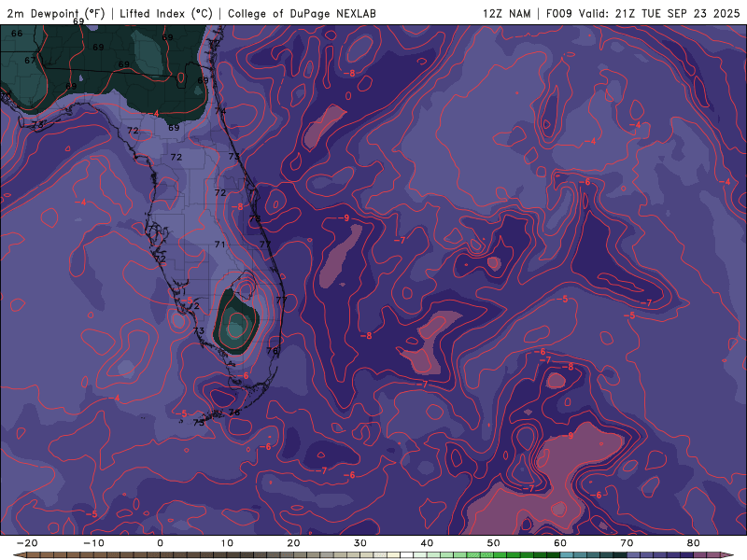Image resolution: width=747 pixels, height=560 pixels.
Task: Click the "Lifted Index (°C)" title label
Action: [166, 13]
